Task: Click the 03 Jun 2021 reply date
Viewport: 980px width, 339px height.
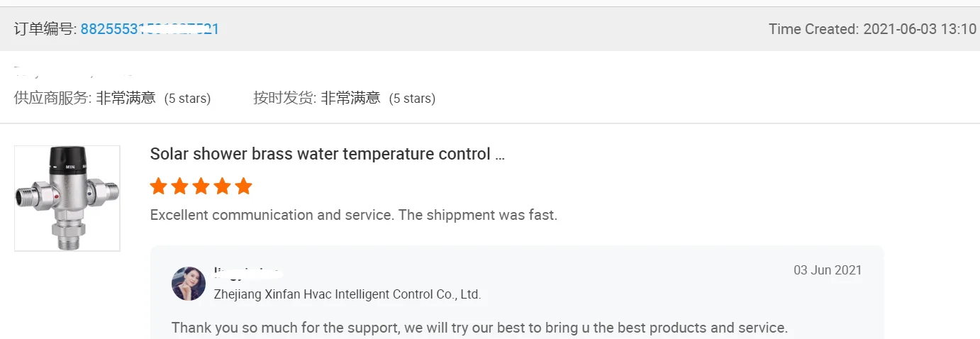Action: coord(828,270)
